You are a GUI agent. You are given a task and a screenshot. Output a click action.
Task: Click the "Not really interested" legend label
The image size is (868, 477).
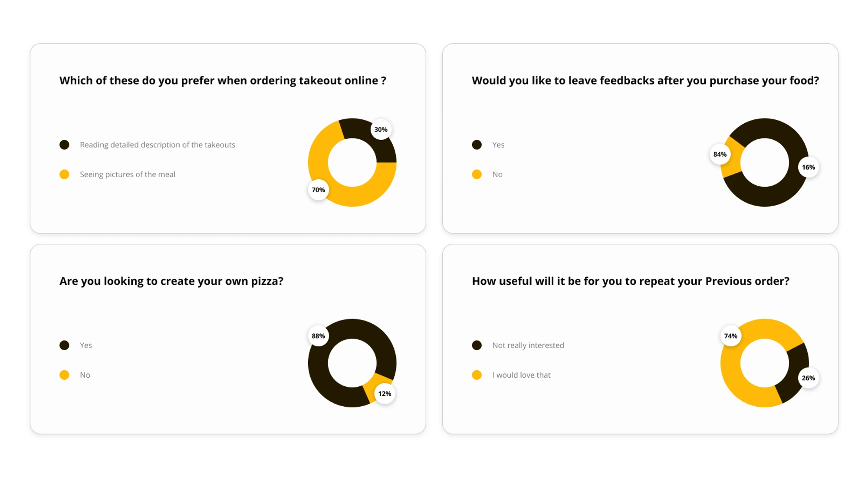528,345
